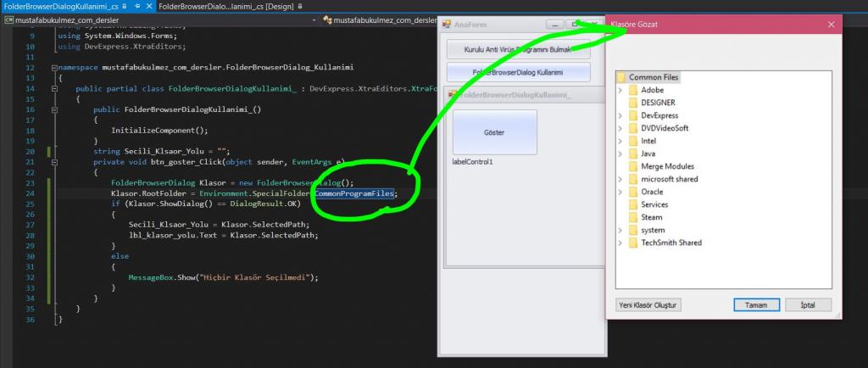The image size is (868, 368).
Task: Expand the DevExpress folder node
Action: pos(620,115)
